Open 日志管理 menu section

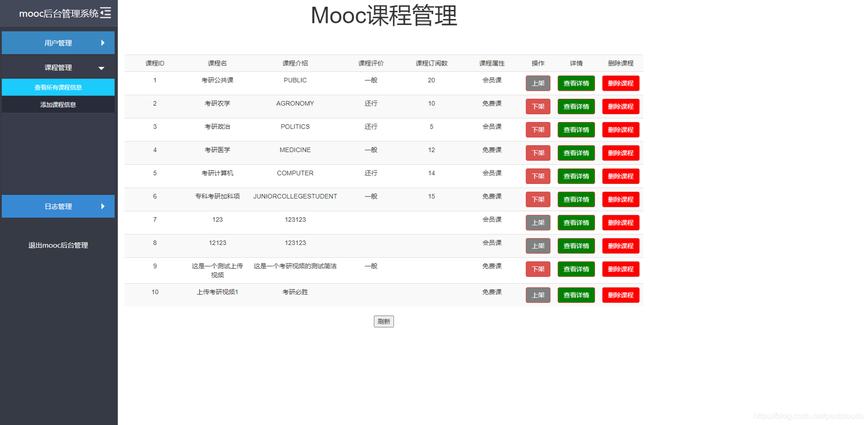coord(58,206)
